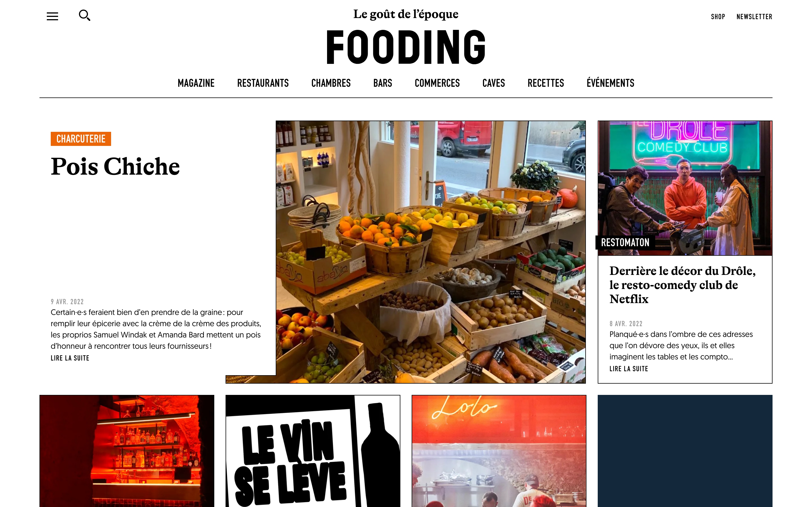Open the hamburger menu icon
Screen dimensions: 812x507
click(52, 16)
